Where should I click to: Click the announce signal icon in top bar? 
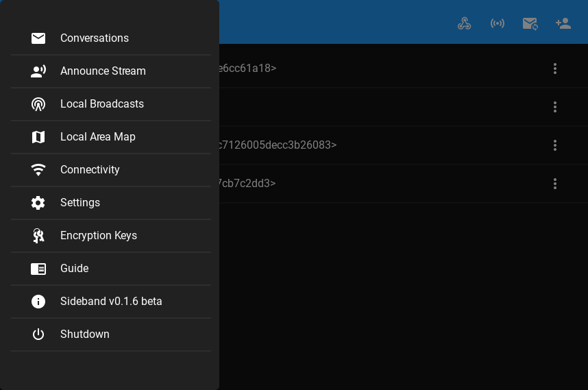click(x=498, y=23)
